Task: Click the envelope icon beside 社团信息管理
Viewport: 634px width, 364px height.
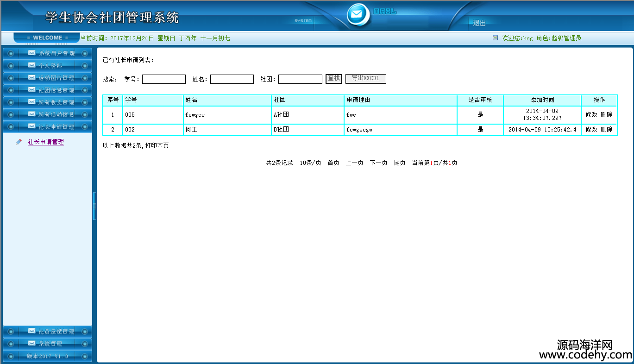Action: [x=31, y=90]
